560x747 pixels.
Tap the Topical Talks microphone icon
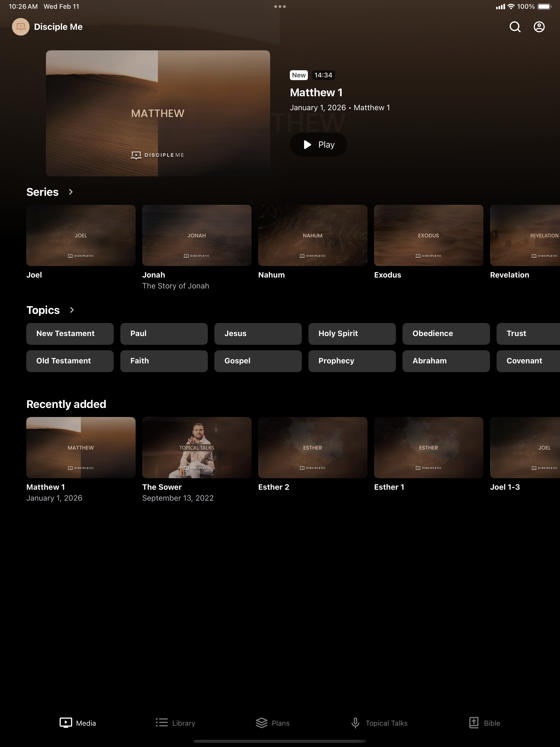pos(355,723)
